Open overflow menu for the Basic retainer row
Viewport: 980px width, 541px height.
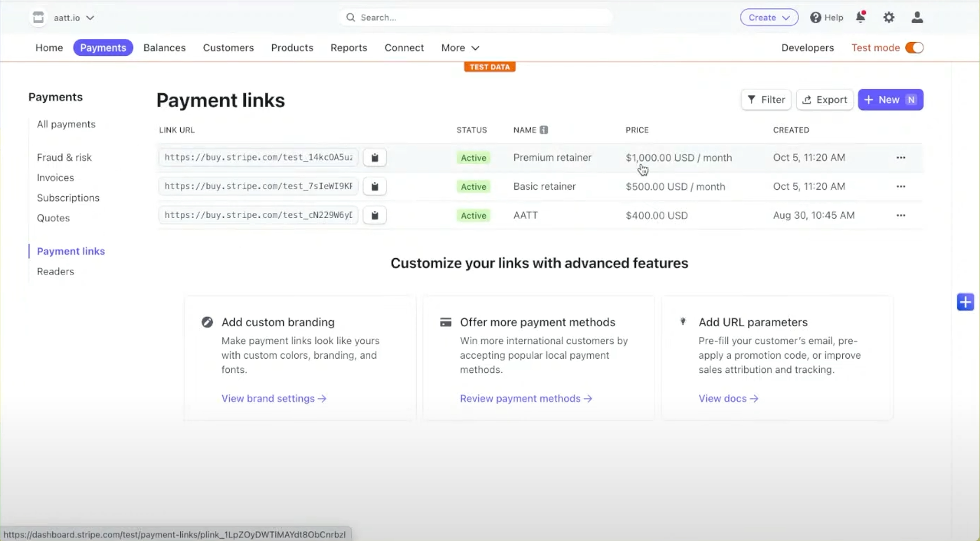click(x=901, y=186)
